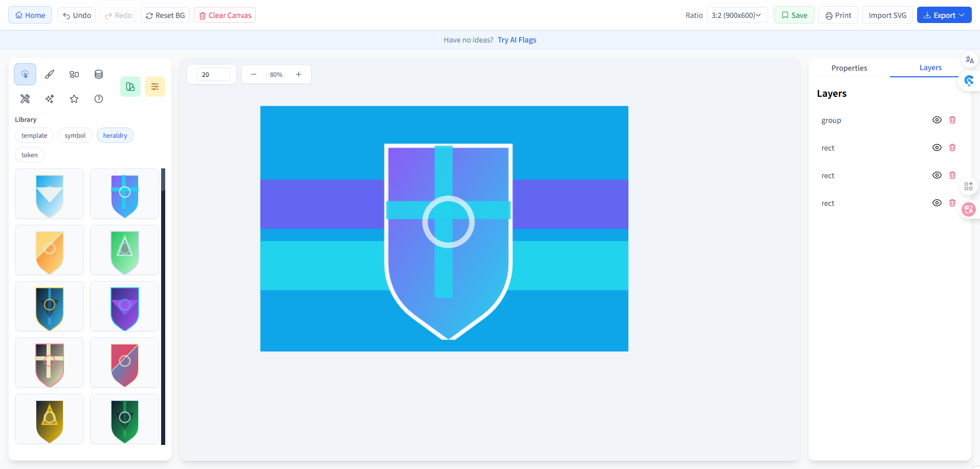Select the paintbrush tool
The image size is (980, 469).
[x=49, y=74]
